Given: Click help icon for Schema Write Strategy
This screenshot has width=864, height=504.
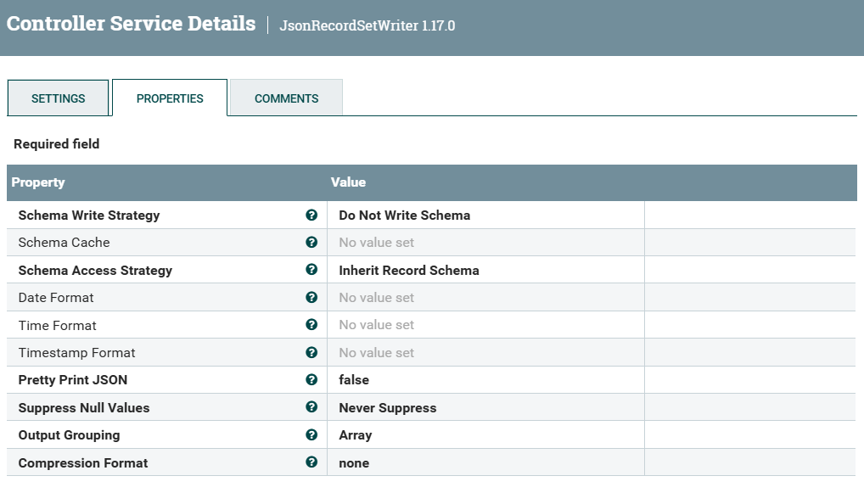Looking at the screenshot, I should [311, 216].
